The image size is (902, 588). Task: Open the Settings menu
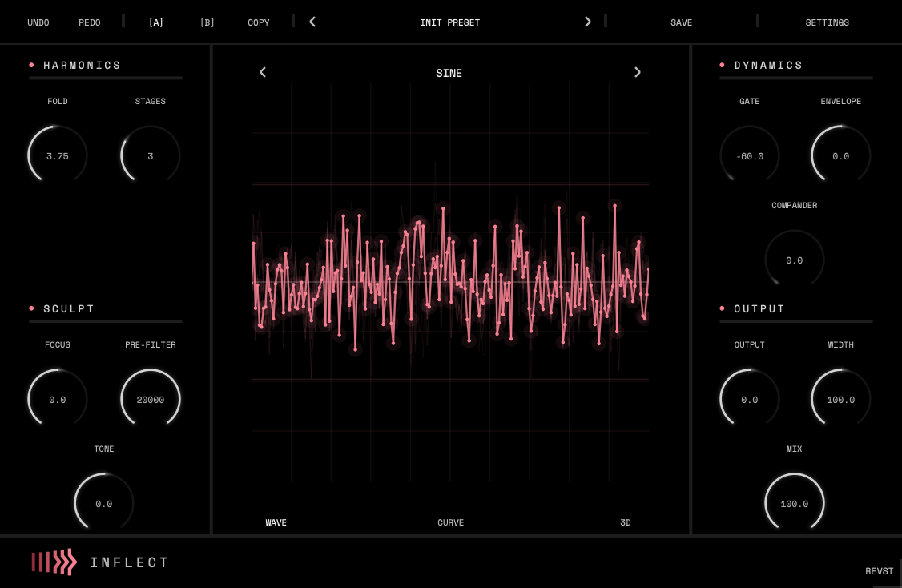[827, 22]
